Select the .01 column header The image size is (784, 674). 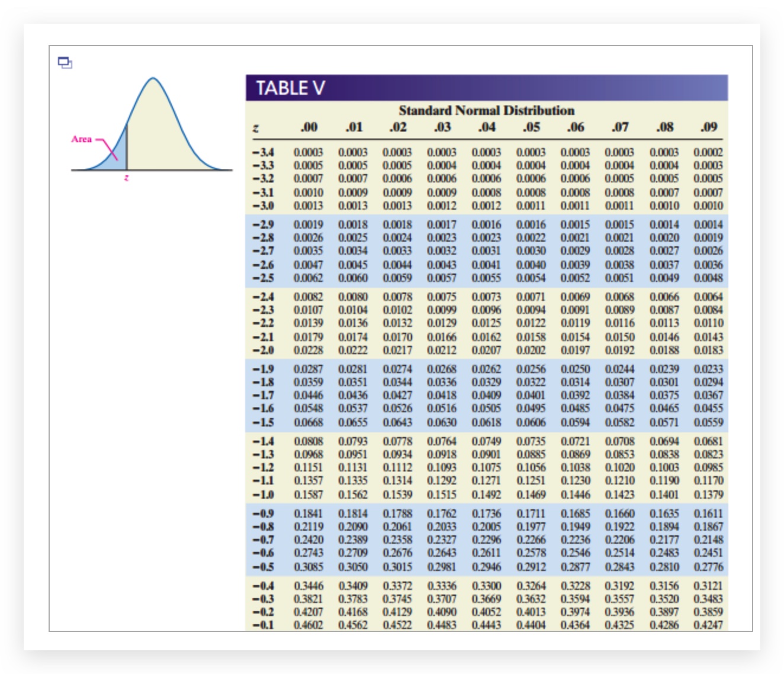[353, 127]
